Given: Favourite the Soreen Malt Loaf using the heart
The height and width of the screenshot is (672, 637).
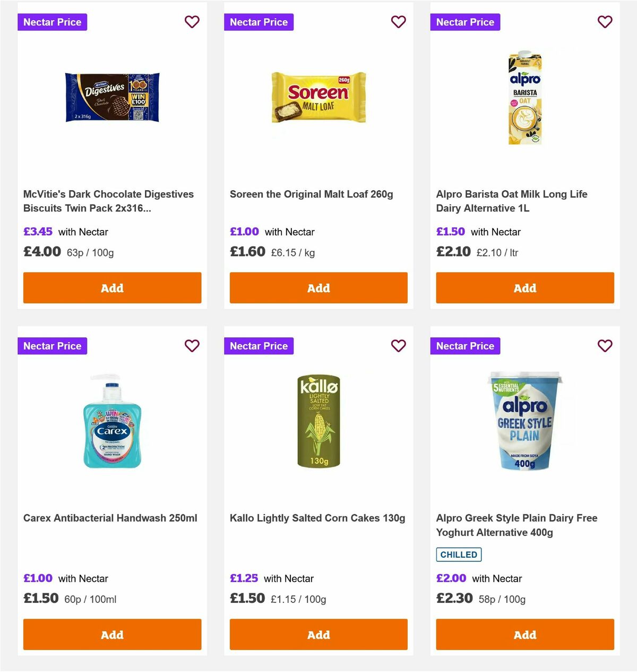Looking at the screenshot, I should tap(398, 22).
